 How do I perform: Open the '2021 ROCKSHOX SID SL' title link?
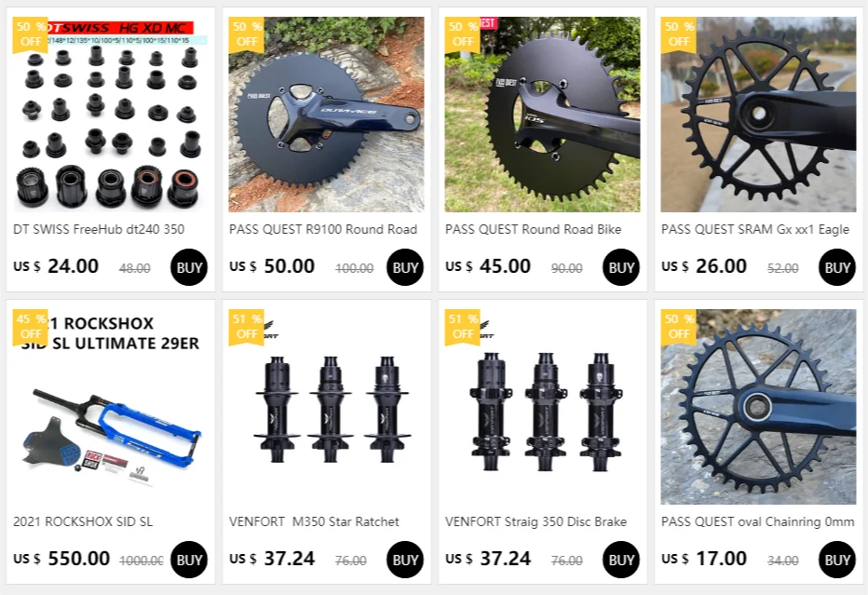click(x=83, y=521)
